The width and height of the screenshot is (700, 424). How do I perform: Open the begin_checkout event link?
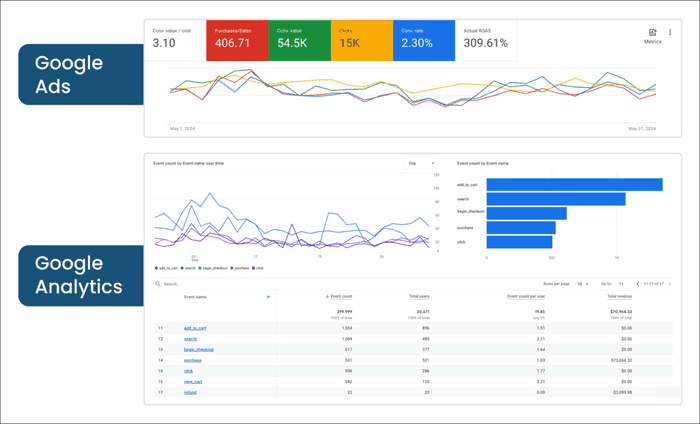[198, 350]
